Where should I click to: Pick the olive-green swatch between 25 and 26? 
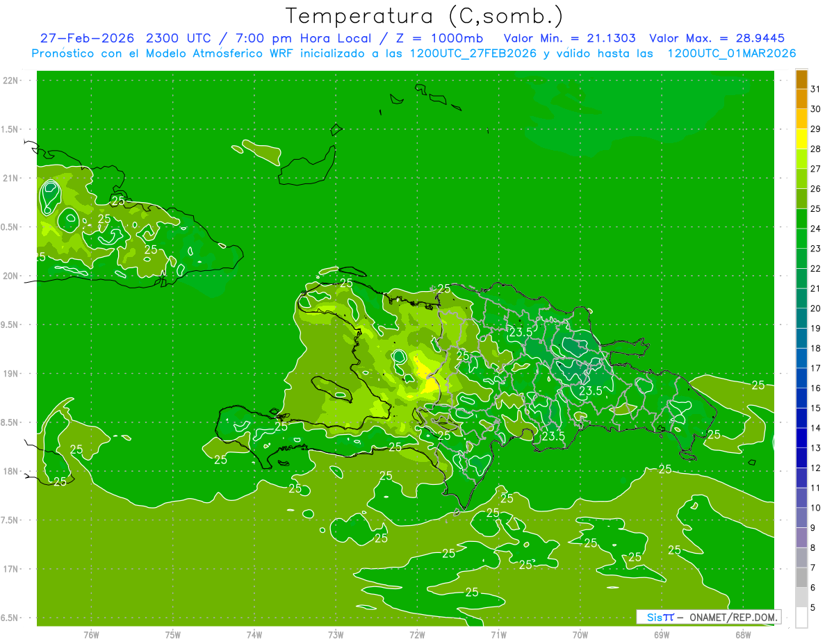(801, 199)
